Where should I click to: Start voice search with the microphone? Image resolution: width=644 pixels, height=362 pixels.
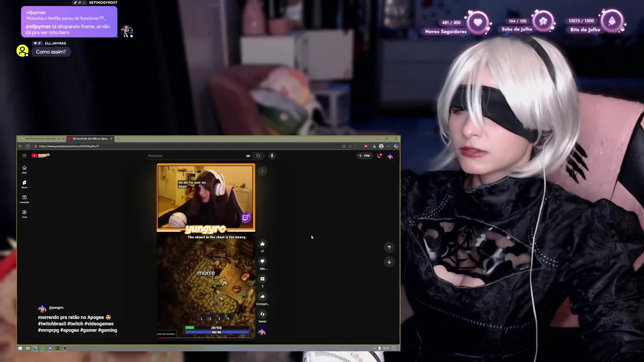coord(272,155)
